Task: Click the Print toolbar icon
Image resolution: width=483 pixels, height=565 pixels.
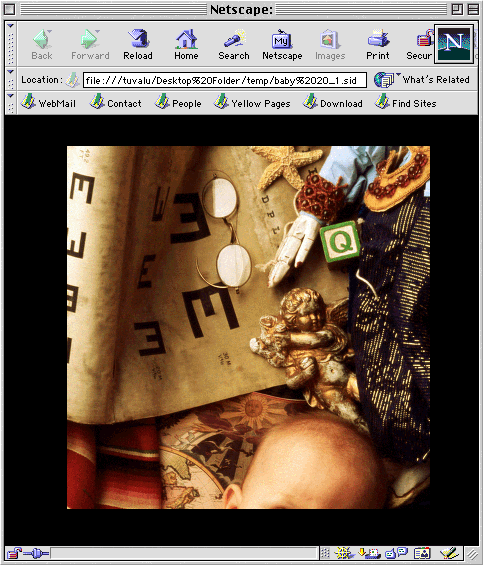Action: (x=378, y=45)
